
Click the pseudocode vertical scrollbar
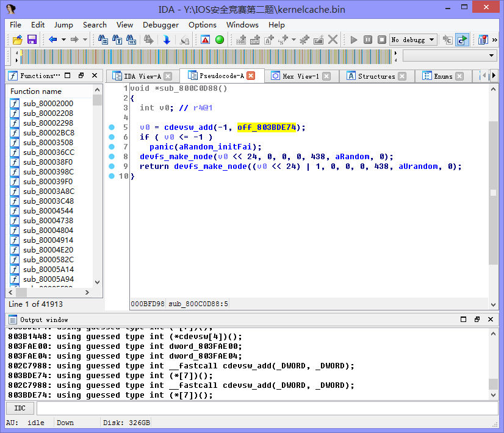pyautogui.click(x=493, y=196)
